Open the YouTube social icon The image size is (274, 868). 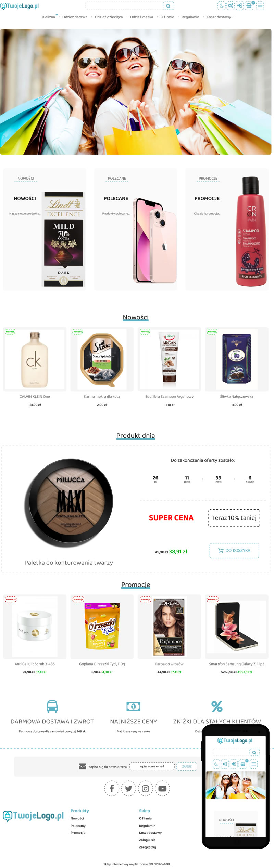point(162,788)
